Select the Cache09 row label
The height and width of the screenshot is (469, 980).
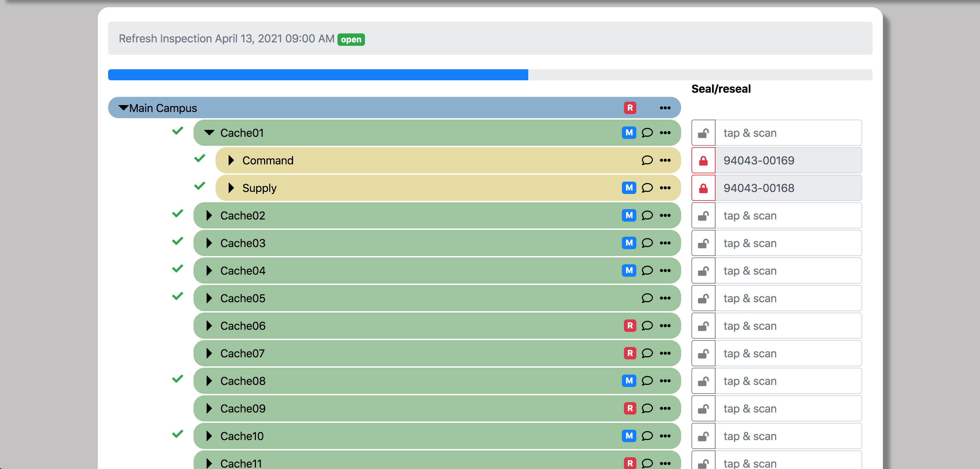[x=243, y=408]
